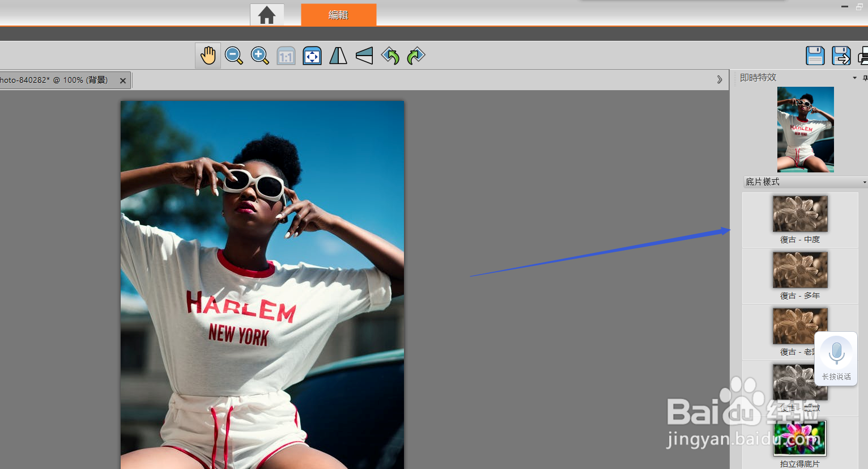Apply the 復古 - 中度 effect
This screenshot has width=868, height=469.
click(x=800, y=220)
